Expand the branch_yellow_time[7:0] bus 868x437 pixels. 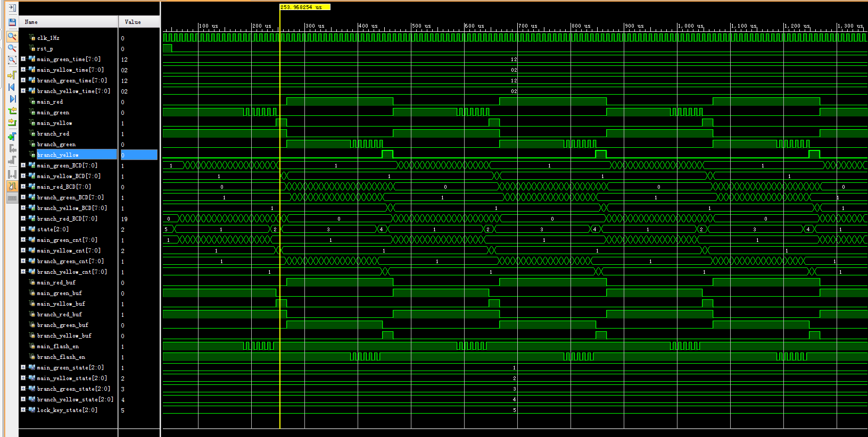click(23, 91)
